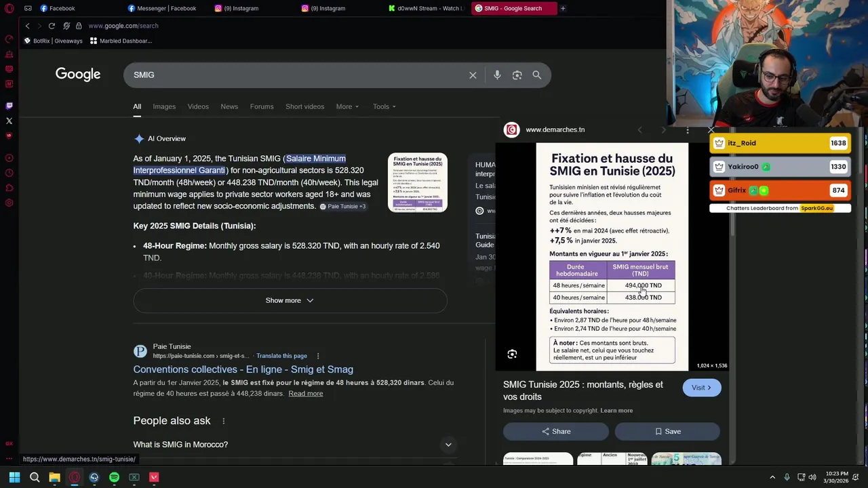Open the tracker blocker shield icon in address bar

point(66,26)
